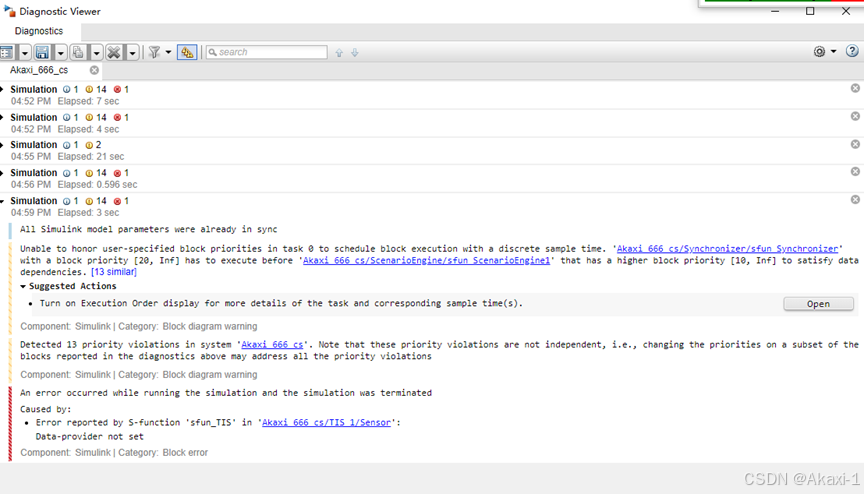Close the Akaxi_666_cs tab
This screenshot has height=494, width=864.
(x=94, y=70)
